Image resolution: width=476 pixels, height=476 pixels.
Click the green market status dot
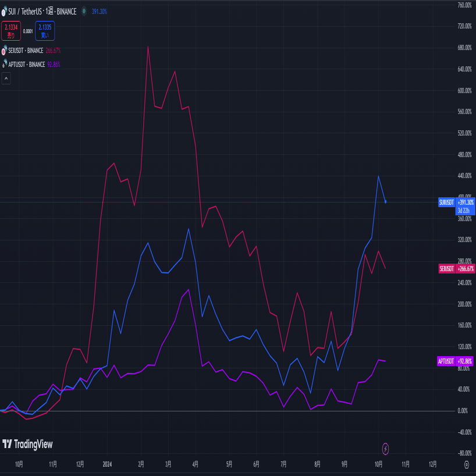pos(84,12)
